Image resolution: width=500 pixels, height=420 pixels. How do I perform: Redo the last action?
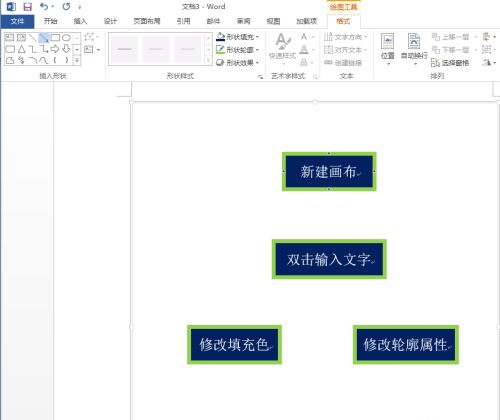tap(66, 7)
